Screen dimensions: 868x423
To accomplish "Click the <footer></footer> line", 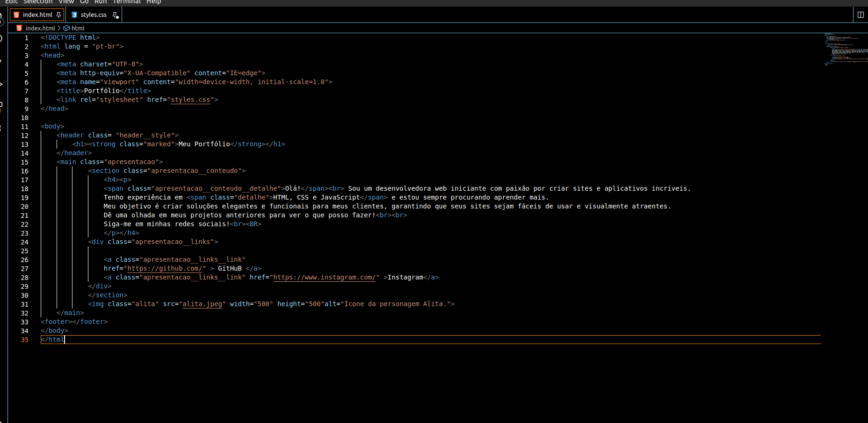I will 74,322.
